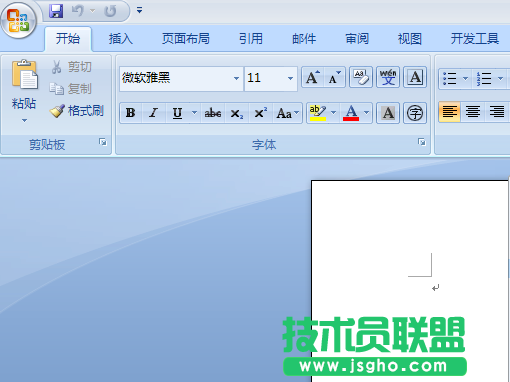
Task: Apply yellow text highlight color
Action: (x=318, y=113)
